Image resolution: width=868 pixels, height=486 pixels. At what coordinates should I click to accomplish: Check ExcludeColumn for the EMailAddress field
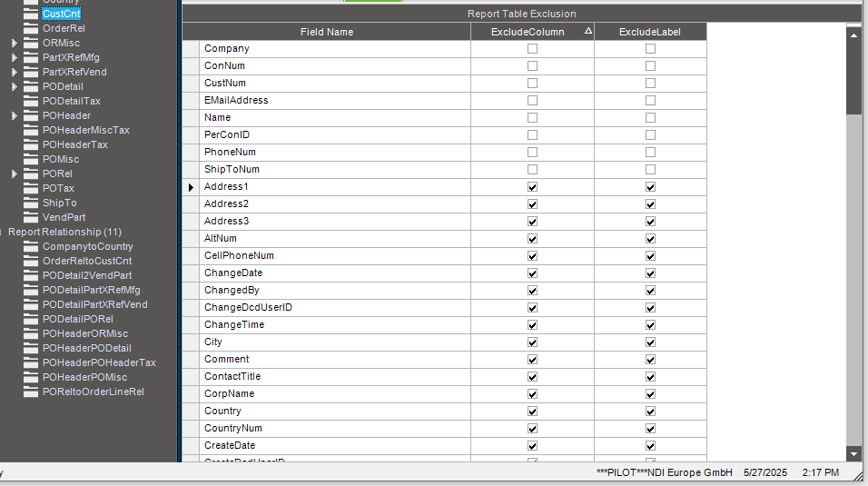(533, 100)
